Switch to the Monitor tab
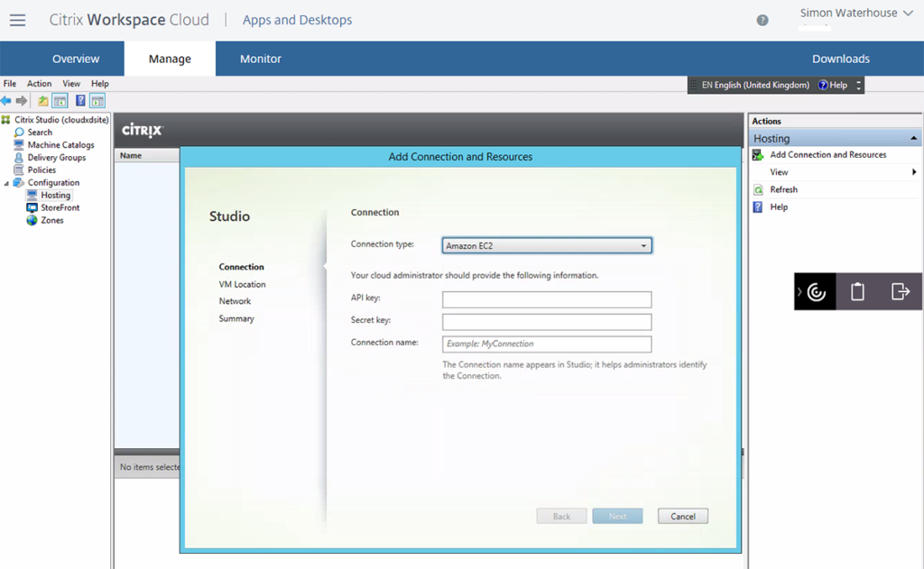The image size is (924, 569). pyautogui.click(x=260, y=58)
